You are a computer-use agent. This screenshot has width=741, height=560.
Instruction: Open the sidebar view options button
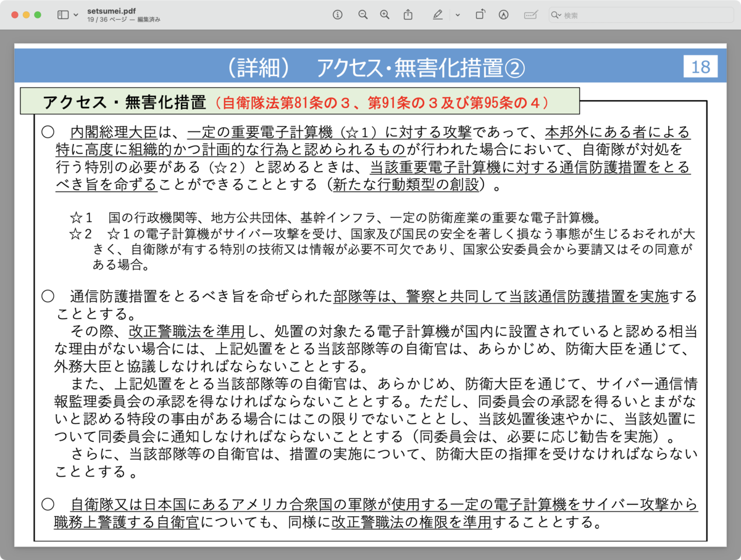(x=63, y=15)
